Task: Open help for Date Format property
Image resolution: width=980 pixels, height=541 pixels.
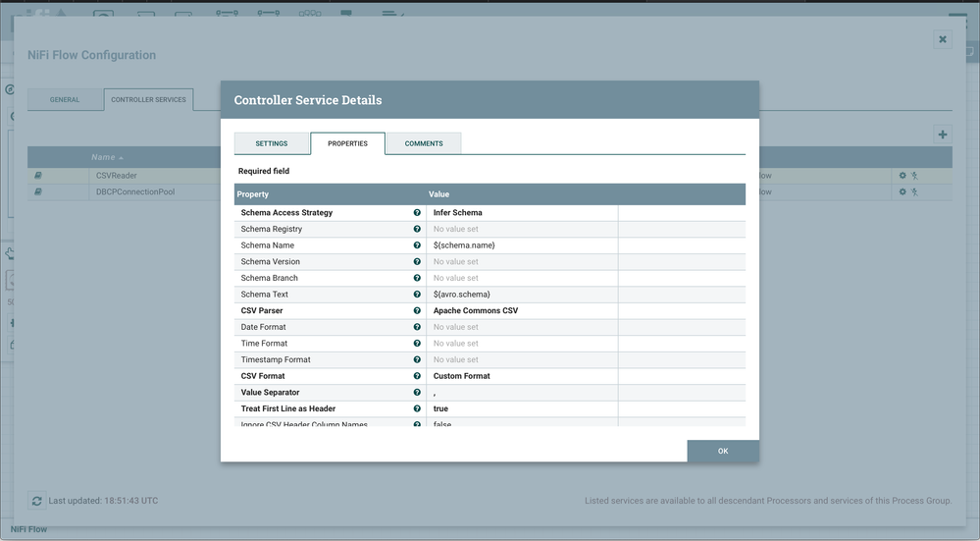Action: point(417,327)
